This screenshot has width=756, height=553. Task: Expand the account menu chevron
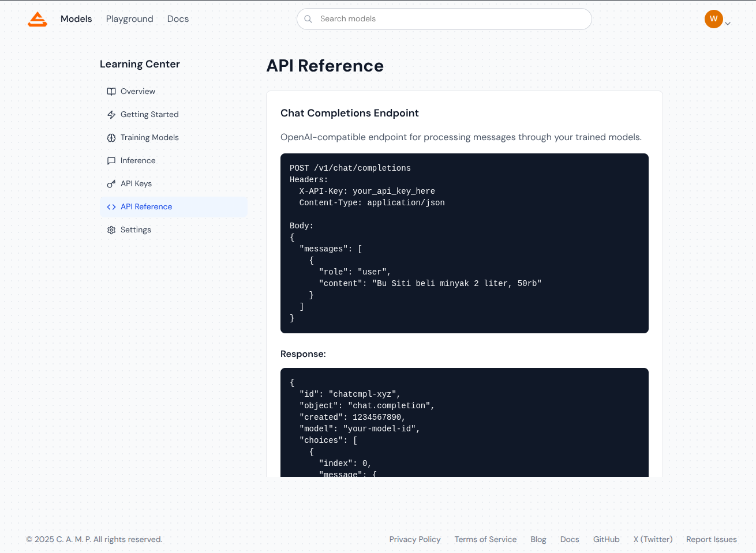coord(728,24)
